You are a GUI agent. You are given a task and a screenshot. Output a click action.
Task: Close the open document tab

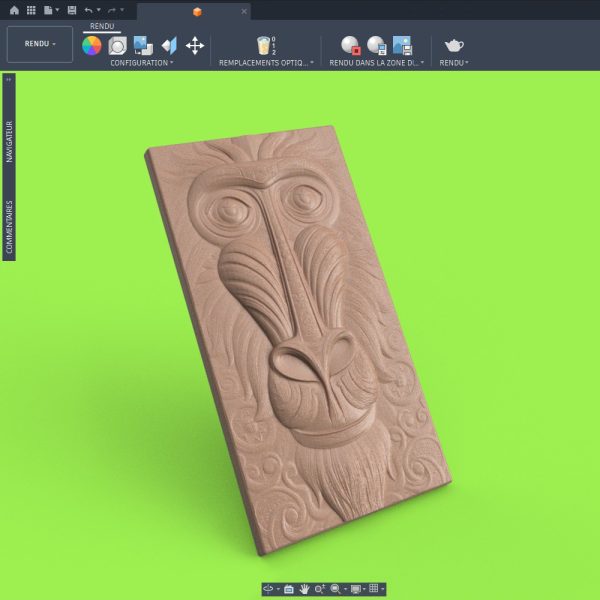pos(244,11)
